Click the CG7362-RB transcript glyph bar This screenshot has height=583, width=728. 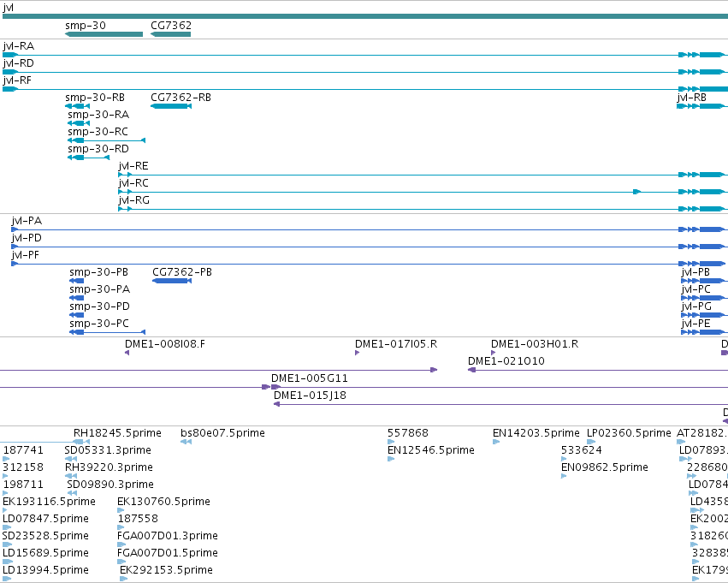pyautogui.click(x=171, y=106)
